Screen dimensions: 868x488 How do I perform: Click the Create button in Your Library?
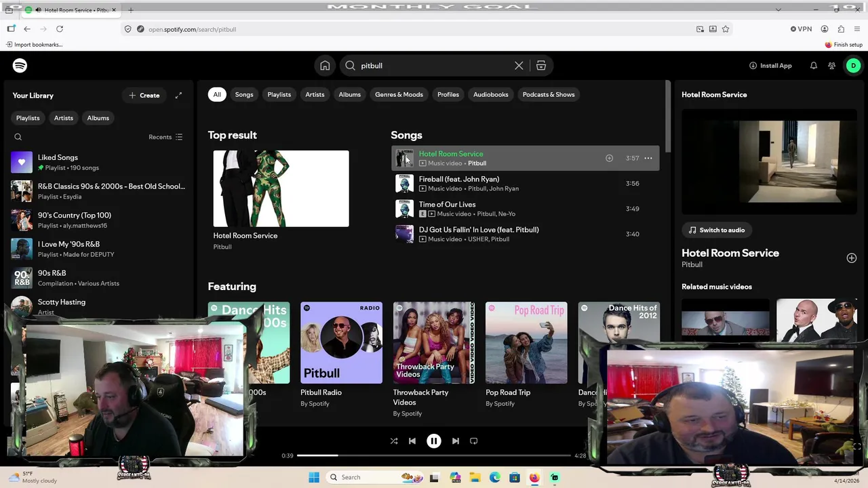click(x=144, y=96)
